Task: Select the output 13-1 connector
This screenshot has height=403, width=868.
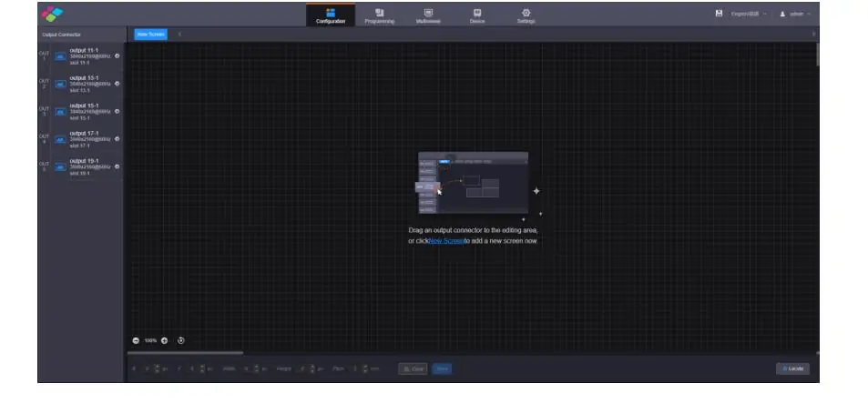Action: 81,84
